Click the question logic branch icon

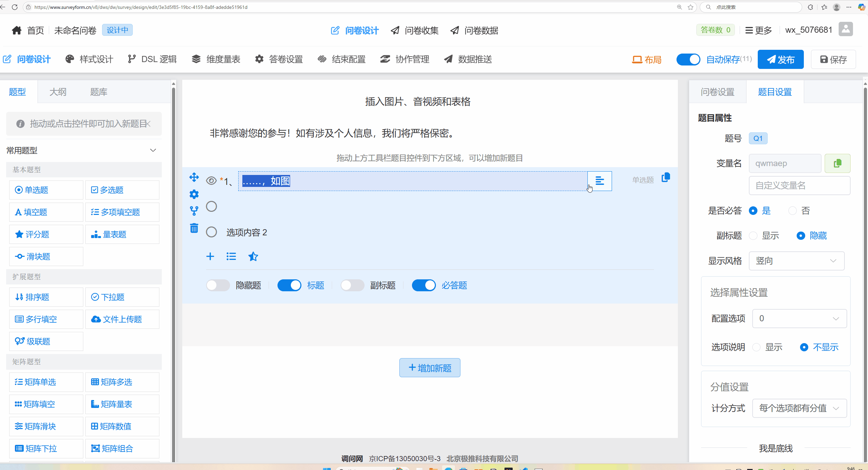pos(194,211)
